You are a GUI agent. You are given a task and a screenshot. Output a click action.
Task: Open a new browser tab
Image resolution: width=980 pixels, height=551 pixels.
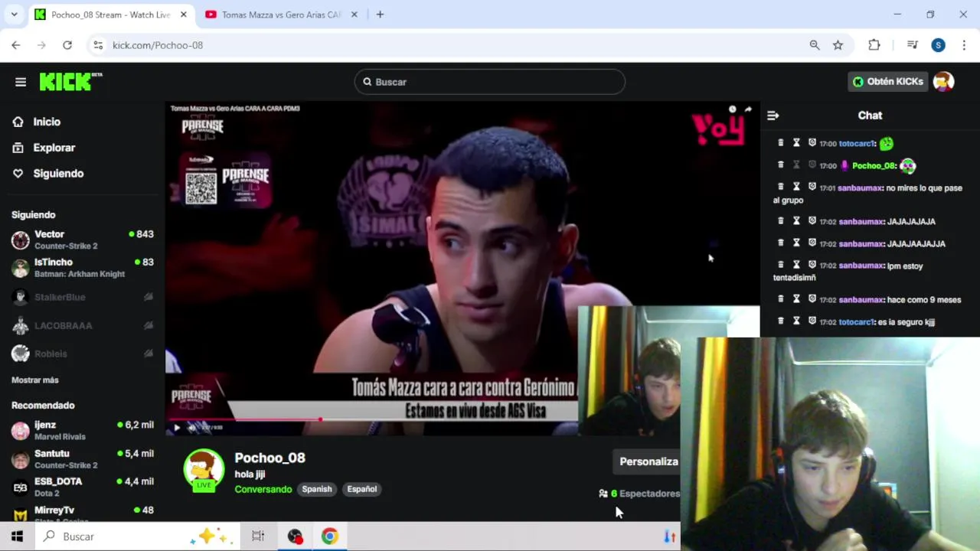coord(380,15)
